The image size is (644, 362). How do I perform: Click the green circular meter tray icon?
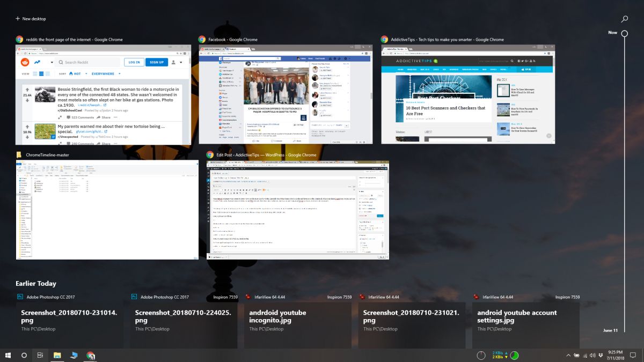514,355
